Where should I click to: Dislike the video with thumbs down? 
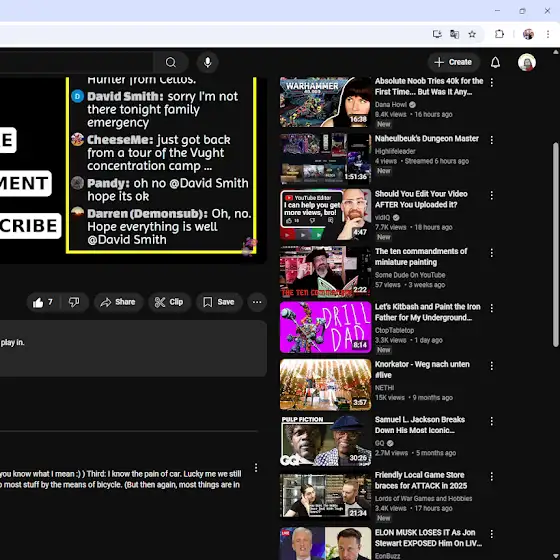(x=74, y=302)
